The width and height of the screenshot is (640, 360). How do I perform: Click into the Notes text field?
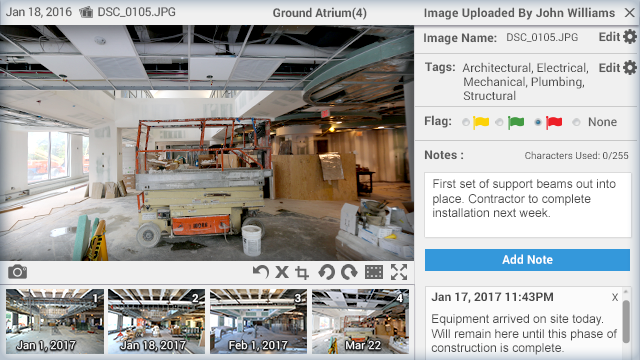click(x=527, y=205)
